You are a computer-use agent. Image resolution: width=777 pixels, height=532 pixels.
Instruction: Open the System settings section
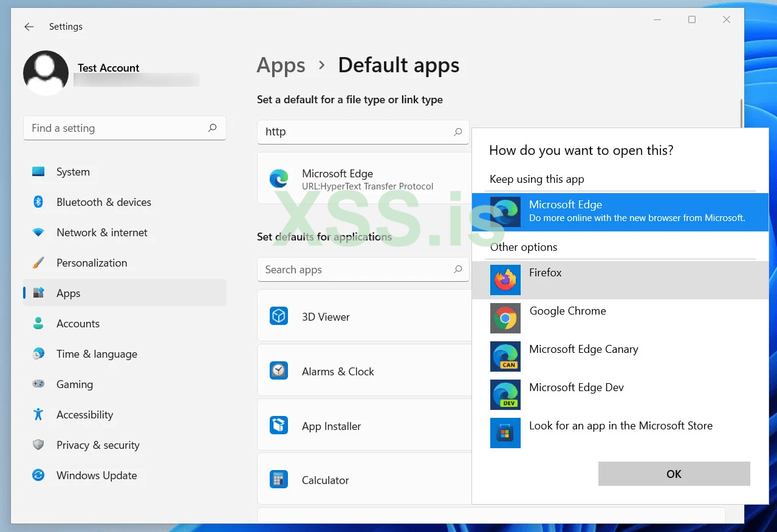pyautogui.click(x=73, y=172)
